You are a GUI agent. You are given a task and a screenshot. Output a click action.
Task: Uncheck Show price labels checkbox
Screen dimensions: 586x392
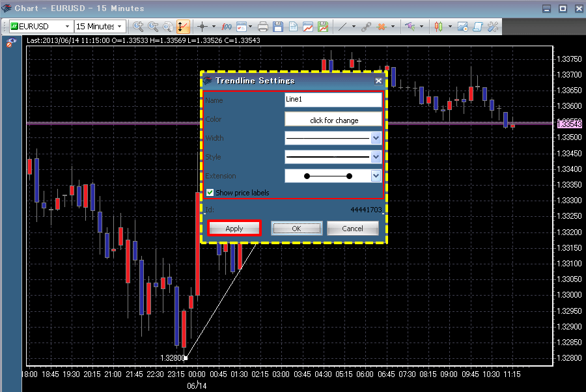tap(210, 193)
